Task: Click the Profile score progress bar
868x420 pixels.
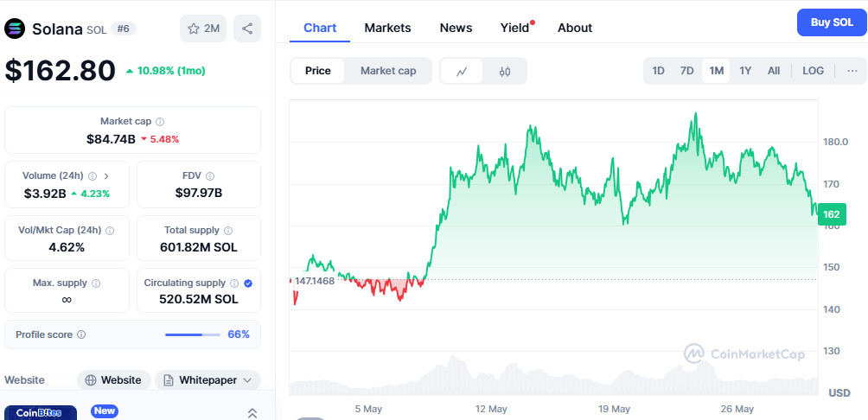Action: [193, 334]
